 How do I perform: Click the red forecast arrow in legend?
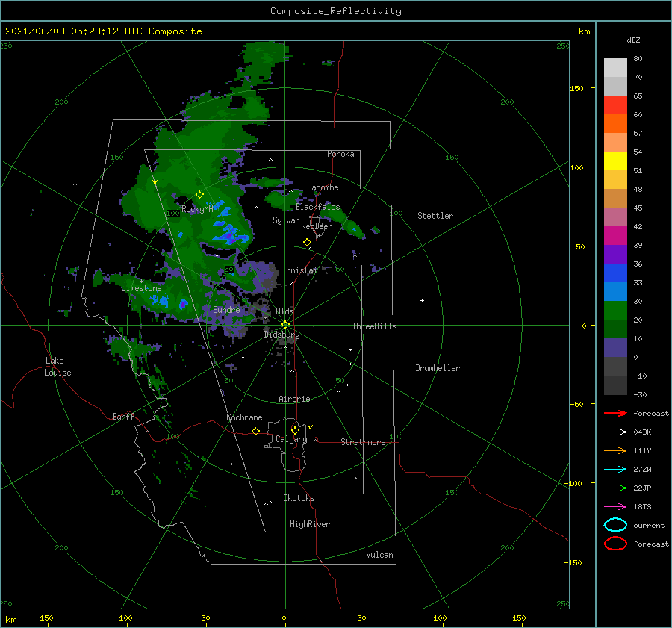(615, 413)
